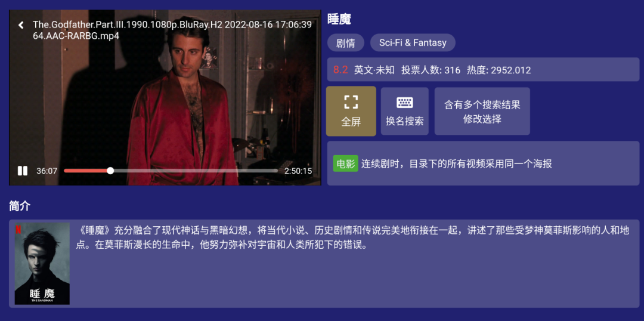
Task: Select the 剧情 genre tag
Action: pyautogui.click(x=346, y=43)
